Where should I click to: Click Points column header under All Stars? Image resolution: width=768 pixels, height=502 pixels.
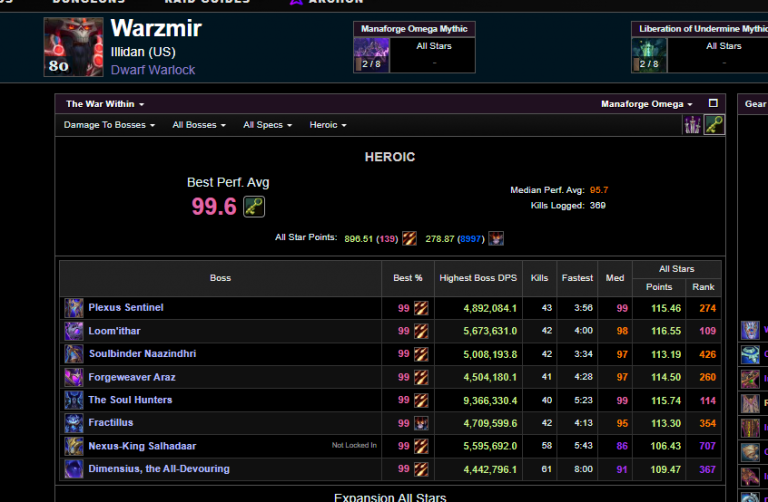coord(659,287)
